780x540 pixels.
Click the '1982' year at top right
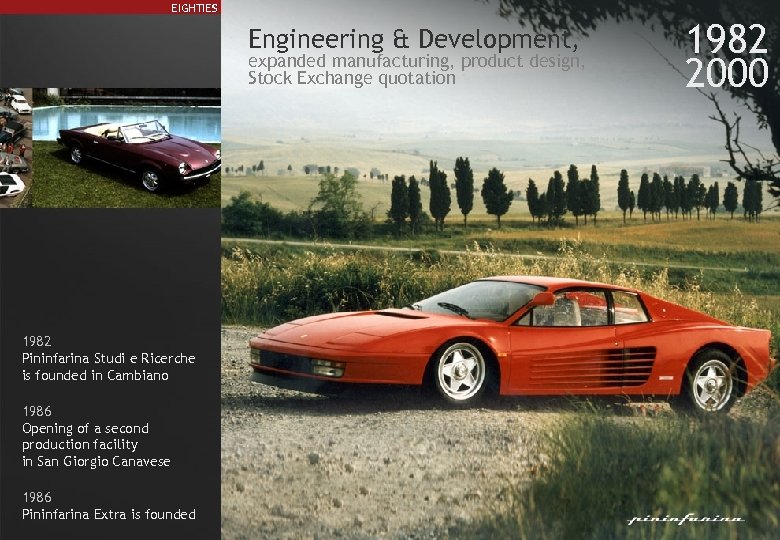pyautogui.click(x=727, y=39)
